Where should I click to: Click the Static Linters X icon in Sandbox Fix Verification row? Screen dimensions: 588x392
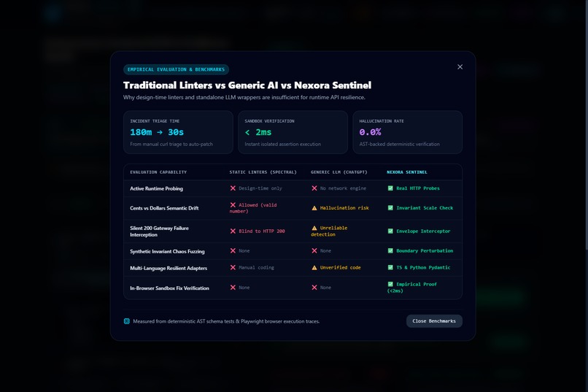pyautogui.click(x=233, y=288)
